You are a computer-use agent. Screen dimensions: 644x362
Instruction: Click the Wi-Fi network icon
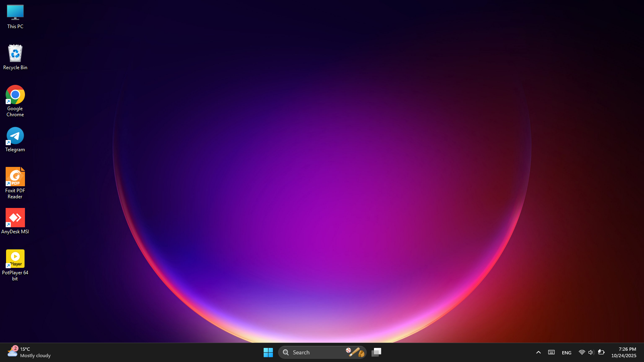[582, 352]
